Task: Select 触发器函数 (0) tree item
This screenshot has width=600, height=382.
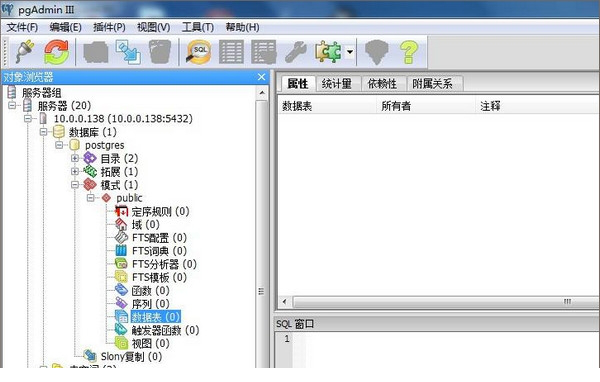Action: 165,330
